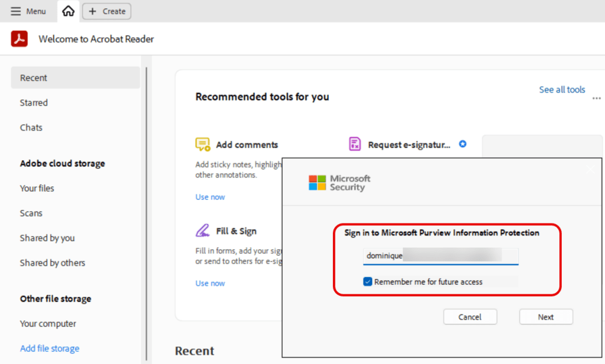
Task: Open the See all tools link
Action: point(562,90)
